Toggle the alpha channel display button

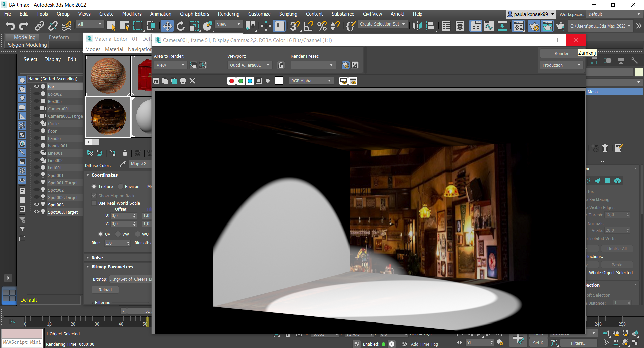[x=259, y=81]
